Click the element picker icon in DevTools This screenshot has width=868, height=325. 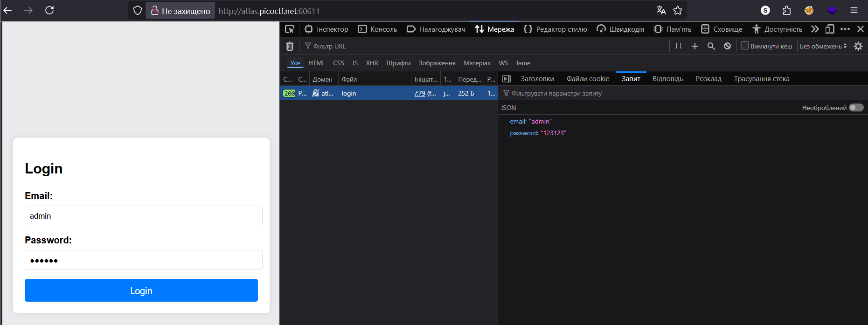pyautogui.click(x=290, y=29)
